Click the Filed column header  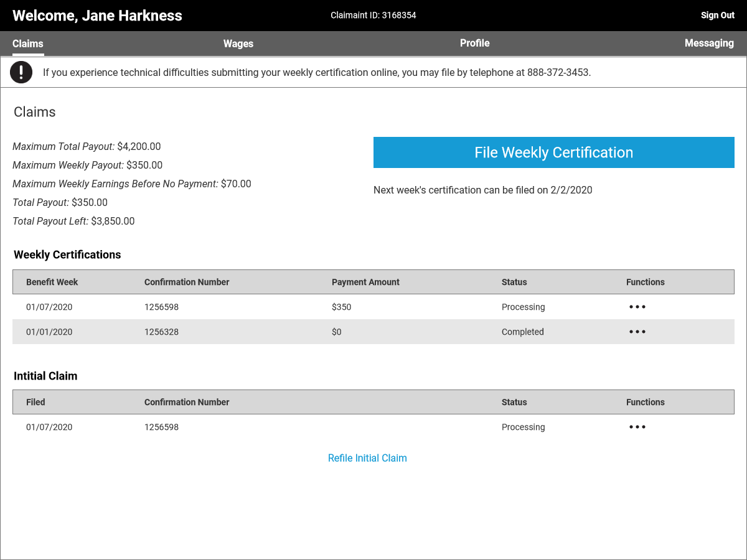[x=35, y=402]
